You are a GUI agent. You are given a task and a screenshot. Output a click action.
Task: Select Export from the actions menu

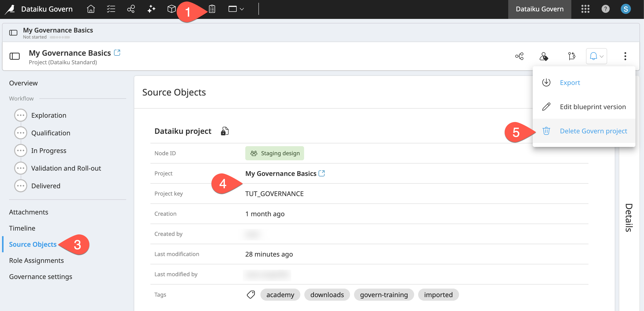coord(584,83)
